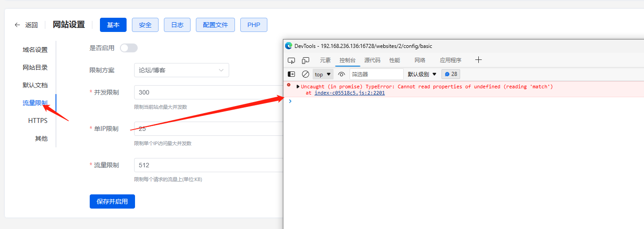
Task: Open the index-c05518c5.js:2:2201 source link
Action: (x=350, y=93)
